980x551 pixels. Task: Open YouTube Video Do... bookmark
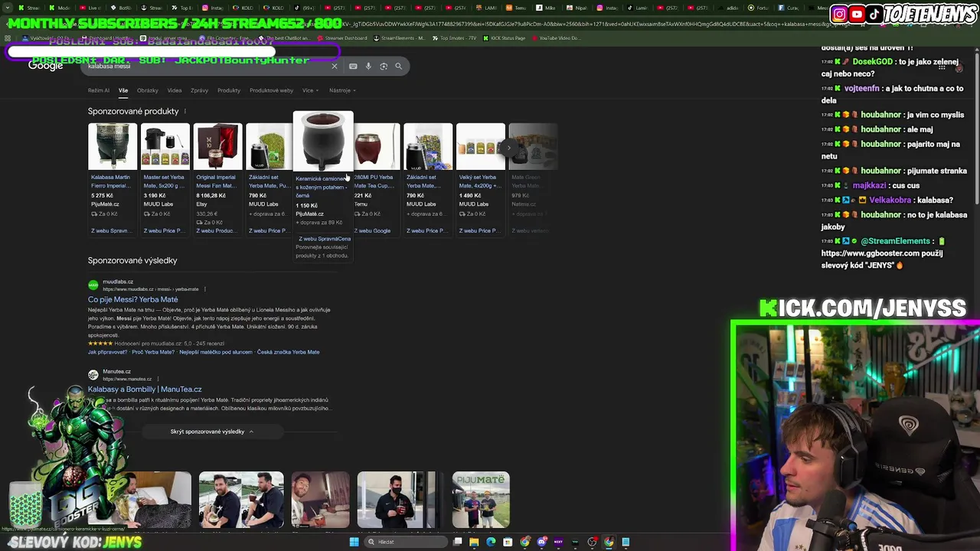tap(555, 38)
